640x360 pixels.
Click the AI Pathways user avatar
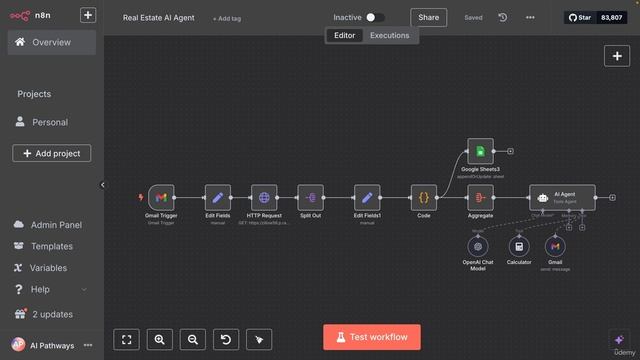pyautogui.click(x=18, y=345)
